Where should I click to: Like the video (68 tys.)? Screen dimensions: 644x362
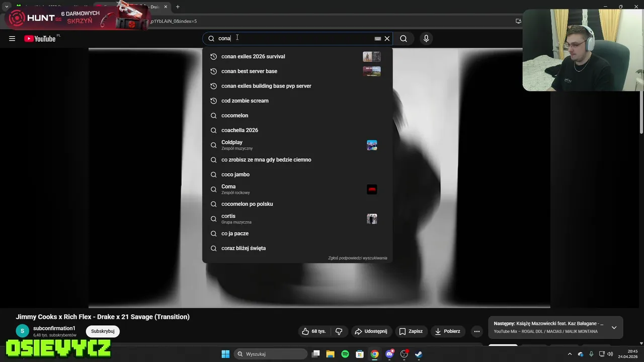click(314, 331)
